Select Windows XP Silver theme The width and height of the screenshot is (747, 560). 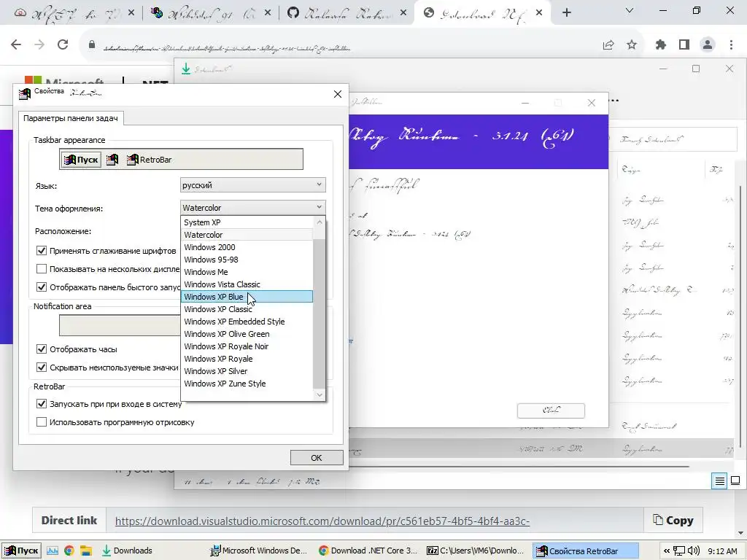247,371
